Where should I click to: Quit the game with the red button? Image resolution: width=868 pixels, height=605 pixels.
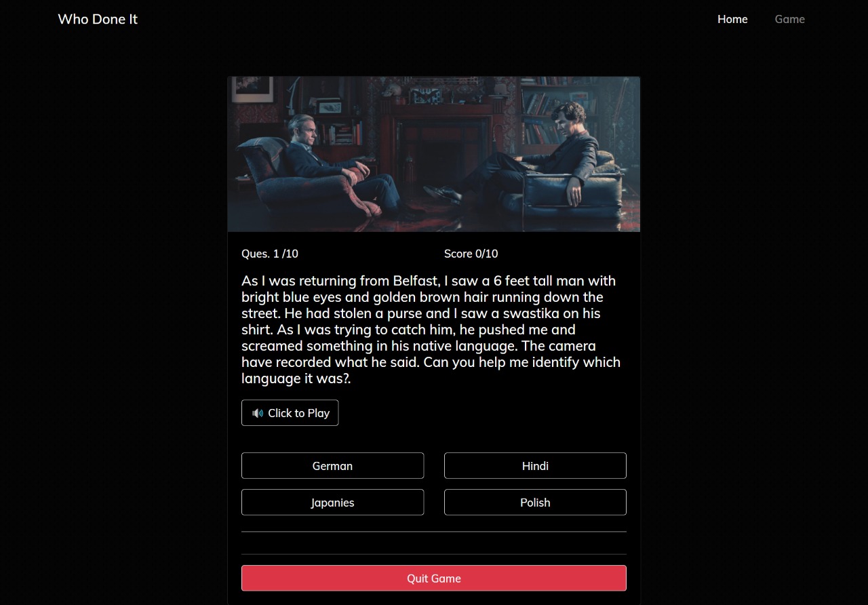(x=434, y=579)
